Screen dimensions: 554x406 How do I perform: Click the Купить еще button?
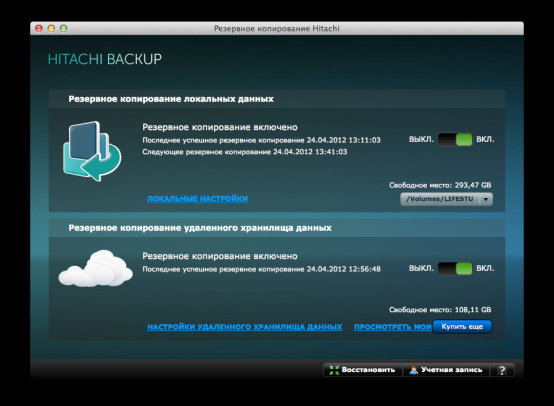(x=462, y=327)
